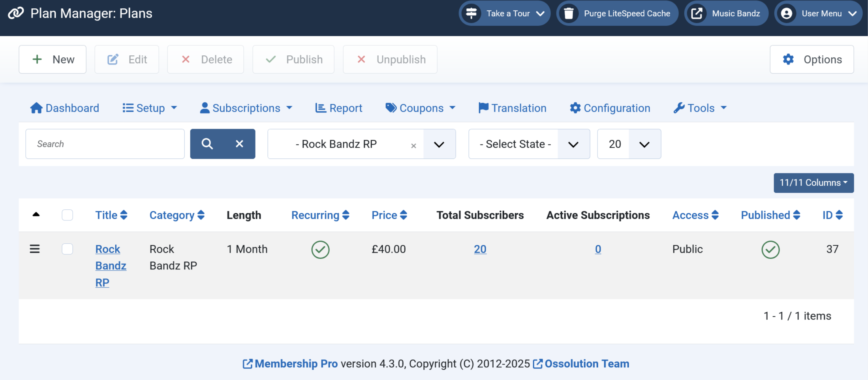Click the Edit toolbar button
The width and height of the screenshot is (868, 380).
pos(127,59)
